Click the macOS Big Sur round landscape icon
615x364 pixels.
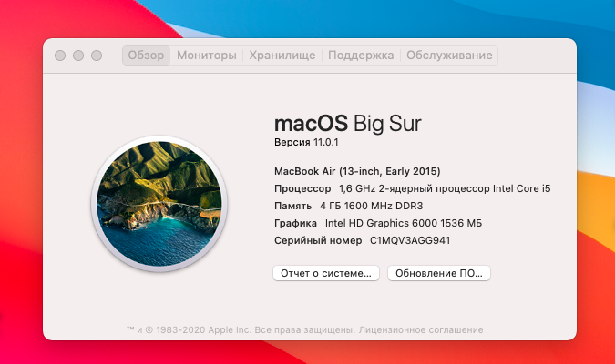point(159,204)
